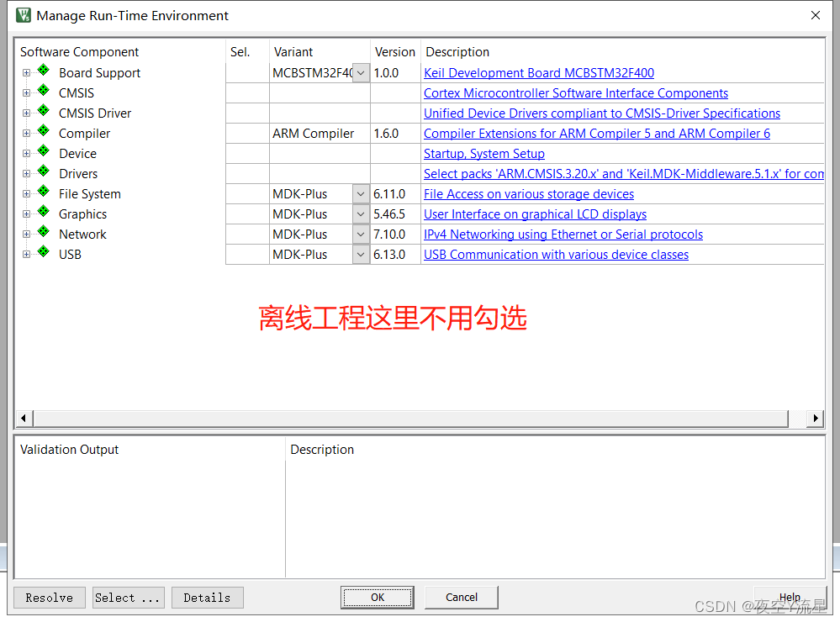This screenshot has height=622, width=840.
Task: Expand the Compiler tree node
Action: 26,134
